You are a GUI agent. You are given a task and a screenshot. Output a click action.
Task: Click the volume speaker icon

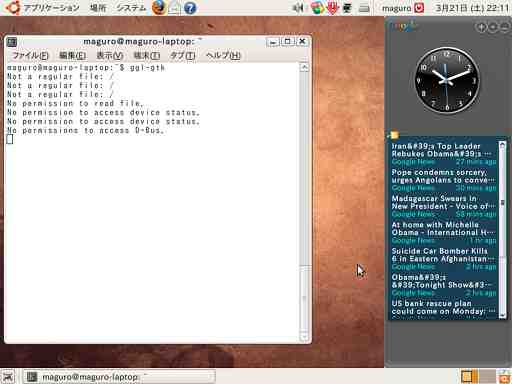pyautogui.click(x=298, y=7)
